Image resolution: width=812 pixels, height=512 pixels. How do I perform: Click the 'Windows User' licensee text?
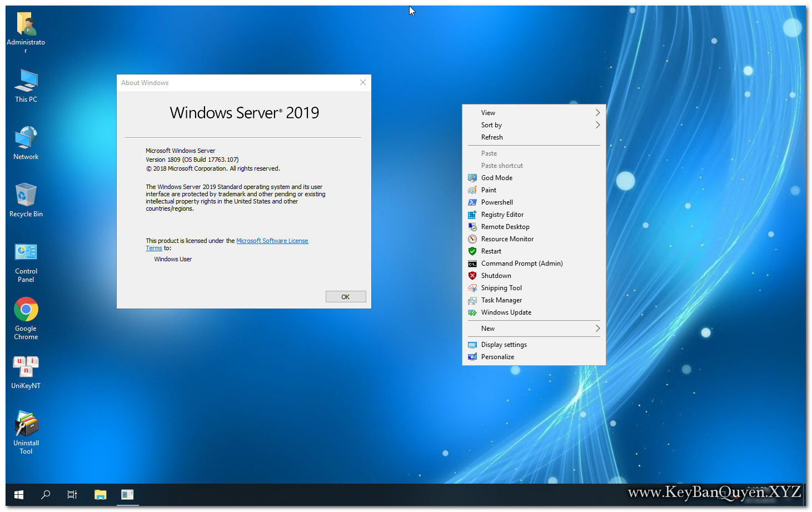(173, 259)
